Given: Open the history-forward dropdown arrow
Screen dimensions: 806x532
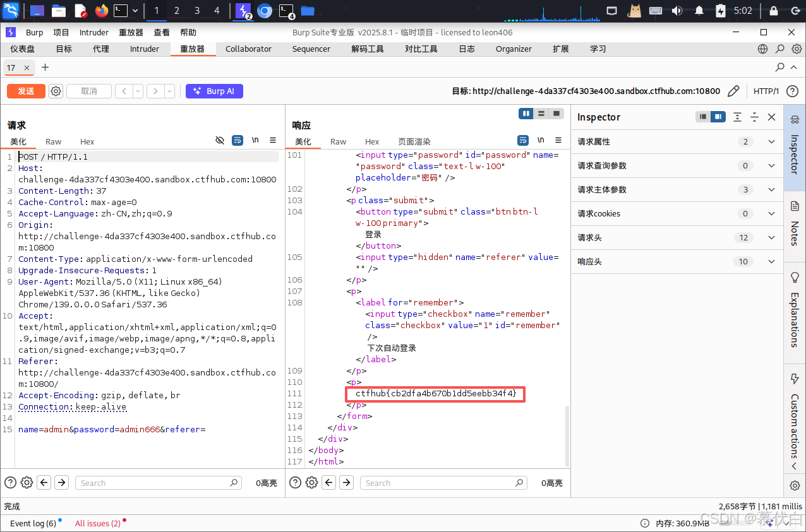Looking at the screenshot, I should pyautogui.click(x=169, y=91).
